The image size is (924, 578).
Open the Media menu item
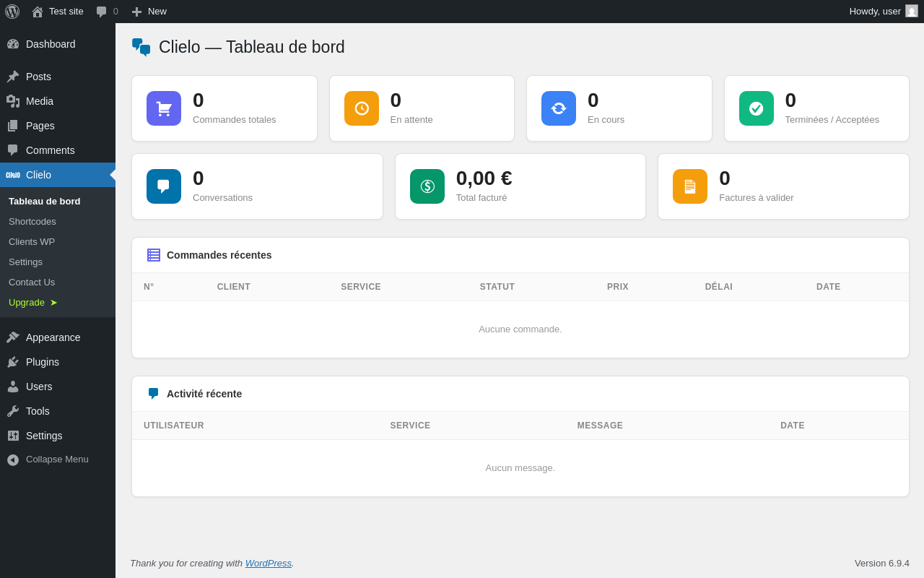click(x=58, y=101)
